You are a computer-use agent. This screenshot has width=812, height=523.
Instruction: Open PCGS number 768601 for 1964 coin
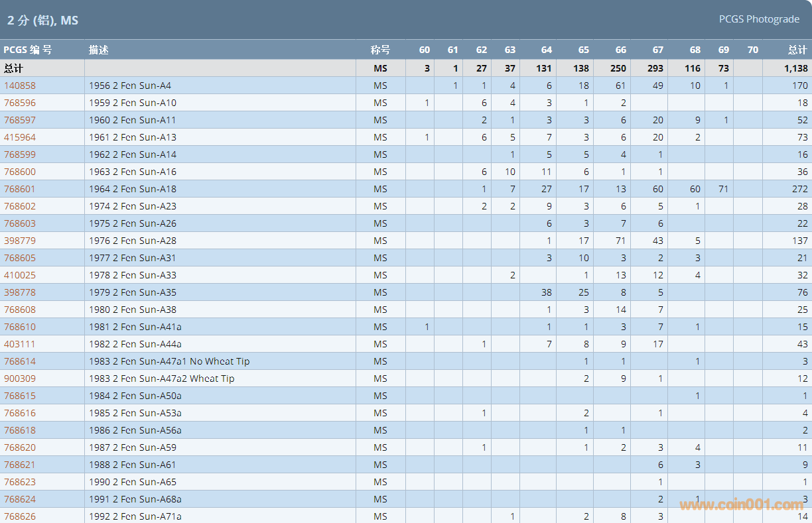[20, 189]
